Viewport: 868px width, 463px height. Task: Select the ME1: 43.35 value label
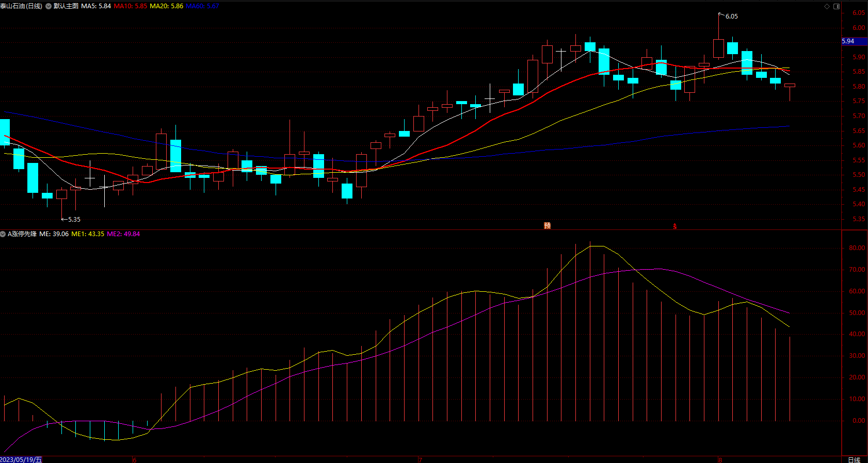(x=88, y=234)
